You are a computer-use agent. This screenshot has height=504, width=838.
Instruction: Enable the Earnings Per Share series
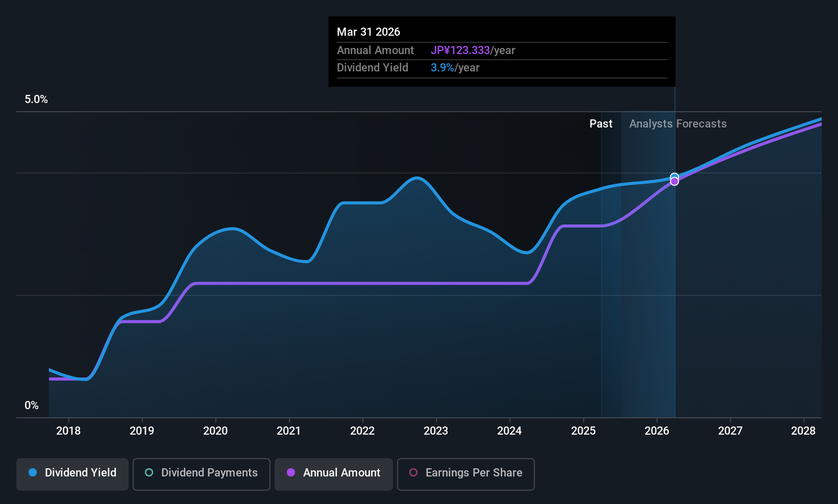coord(466,474)
